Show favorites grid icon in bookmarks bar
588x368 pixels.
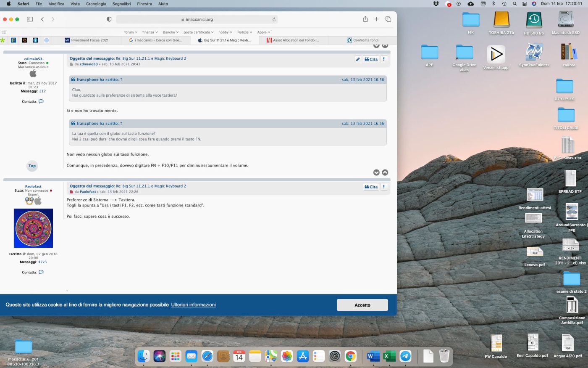pyautogui.click(x=4, y=32)
